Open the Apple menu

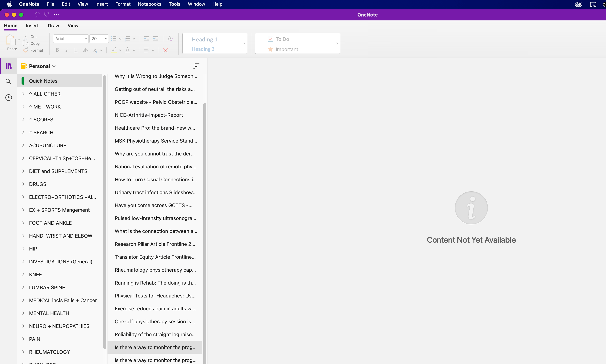tap(9, 4)
